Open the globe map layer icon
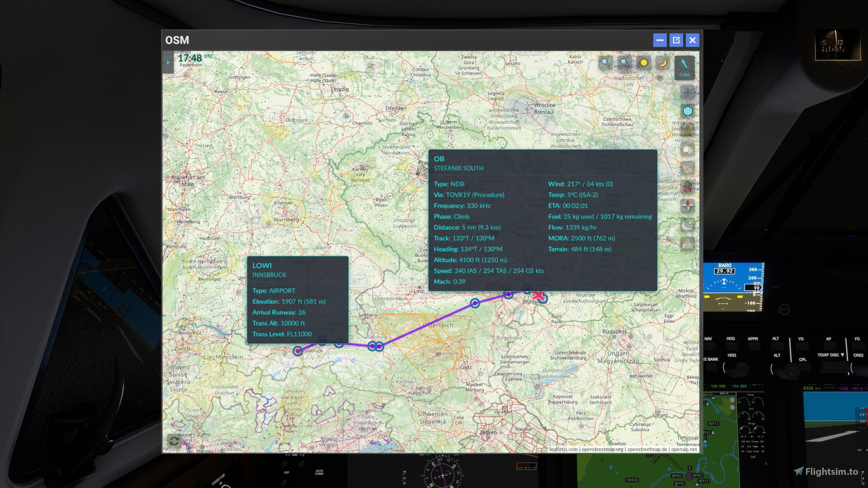The image size is (868, 488). coord(687,111)
